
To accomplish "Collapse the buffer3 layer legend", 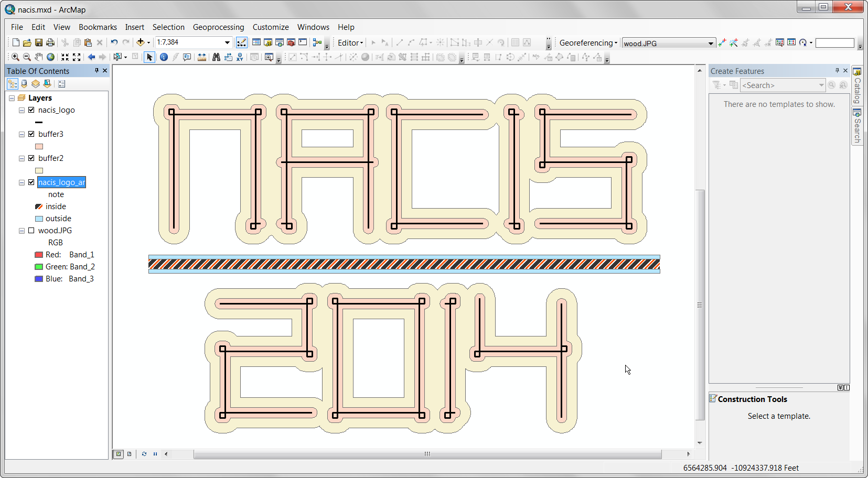I will coord(22,134).
